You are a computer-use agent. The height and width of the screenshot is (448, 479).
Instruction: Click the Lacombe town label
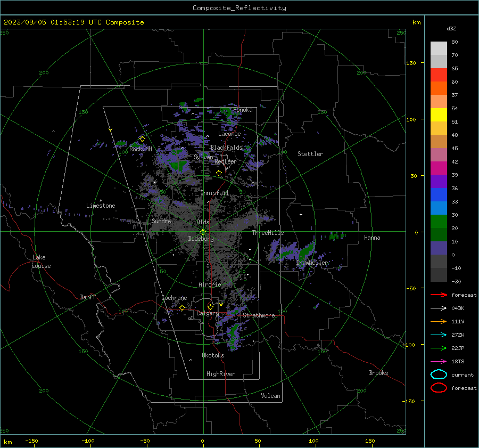[x=229, y=134]
